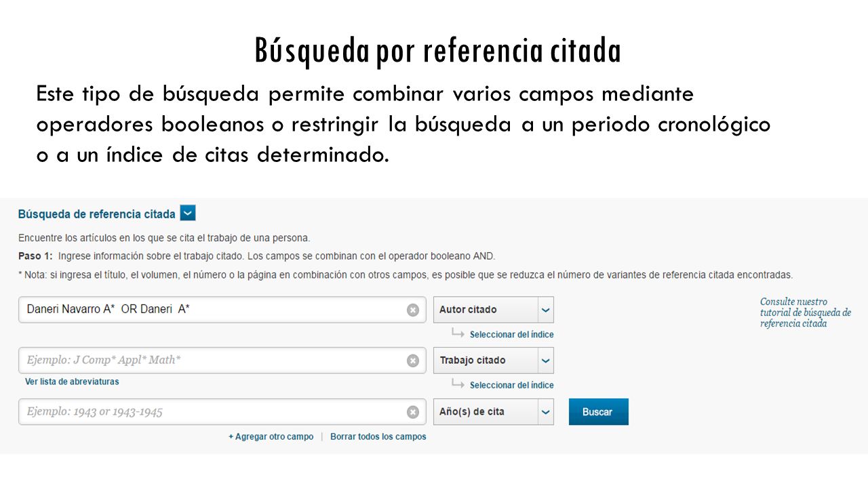The height and width of the screenshot is (488, 868).
Task: Clear the cited author field with its X icon
Action: point(412,310)
